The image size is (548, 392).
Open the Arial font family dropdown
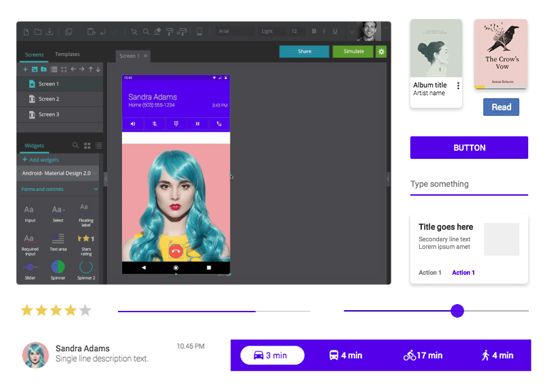234,31
